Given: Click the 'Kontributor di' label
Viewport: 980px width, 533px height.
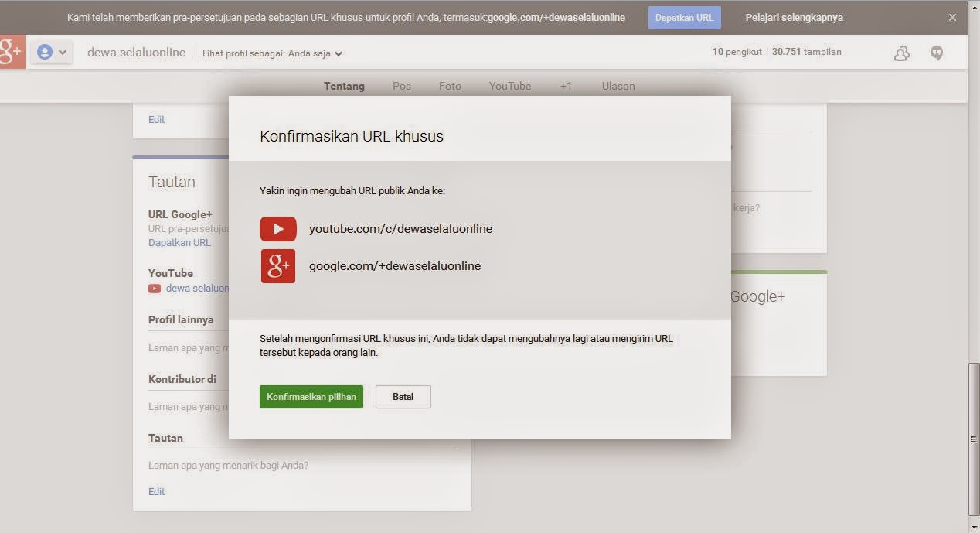Looking at the screenshot, I should [182, 379].
